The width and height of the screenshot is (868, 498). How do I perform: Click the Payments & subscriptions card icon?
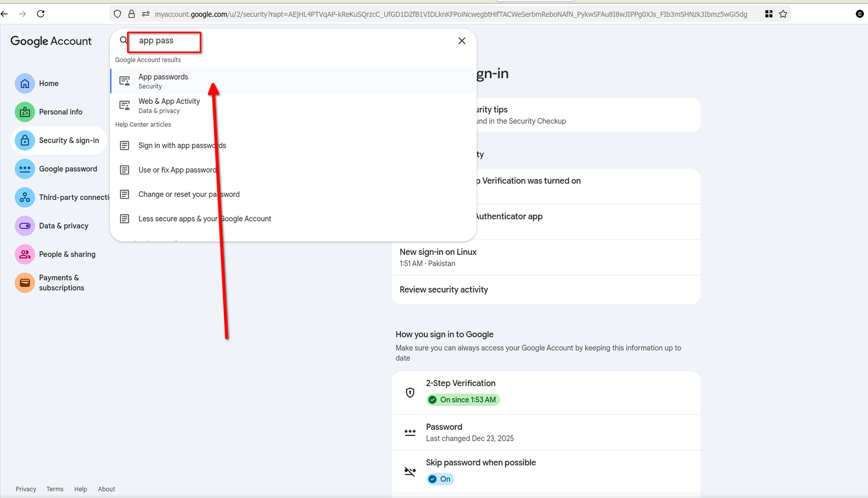point(25,283)
